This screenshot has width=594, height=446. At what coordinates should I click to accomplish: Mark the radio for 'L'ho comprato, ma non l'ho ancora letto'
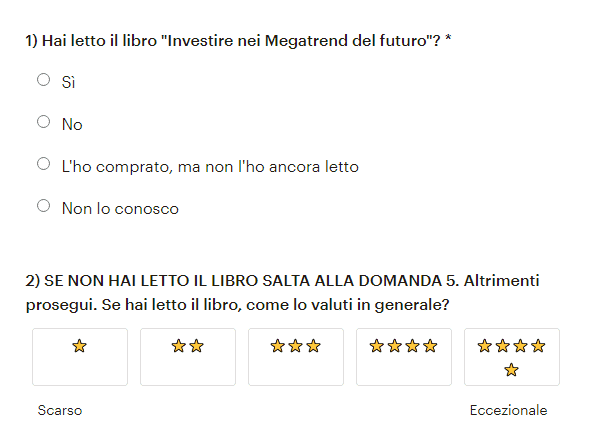(x=44, y=164)
